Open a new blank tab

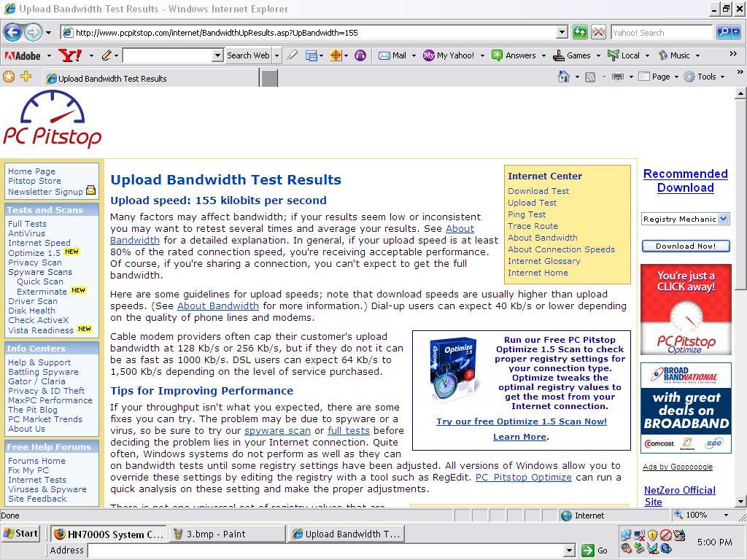[x=270, y=79]
